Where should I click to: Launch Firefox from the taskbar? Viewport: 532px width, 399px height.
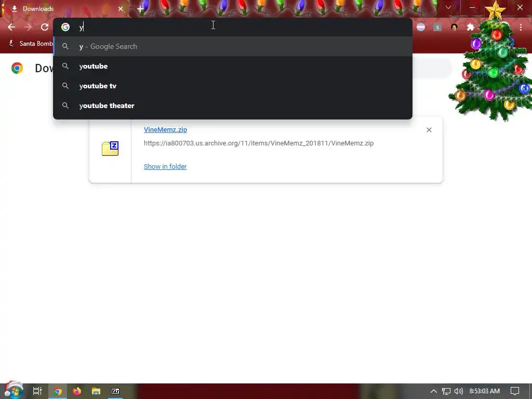click(x=77, y=391)
